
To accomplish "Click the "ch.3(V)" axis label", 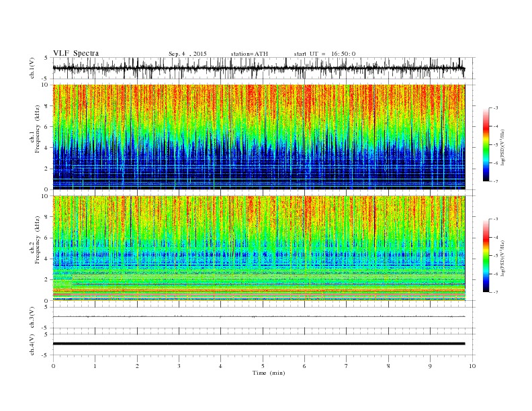I will (32, 318).
